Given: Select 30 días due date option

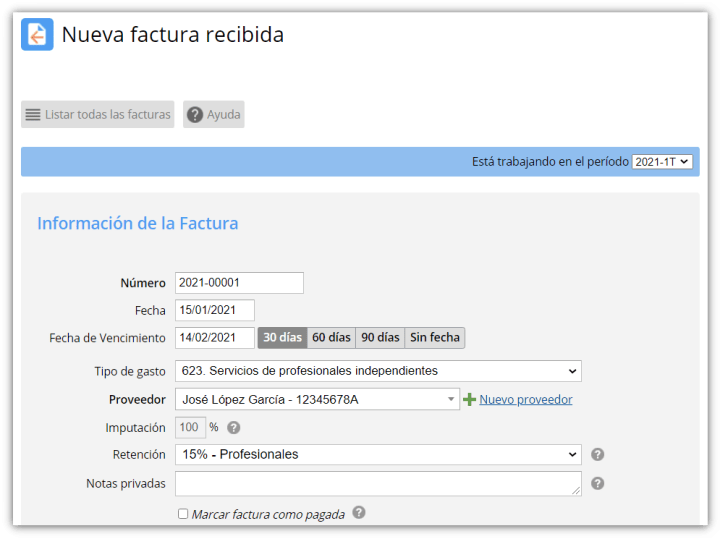Looking at the screenshot, I should tap(282, 338).
